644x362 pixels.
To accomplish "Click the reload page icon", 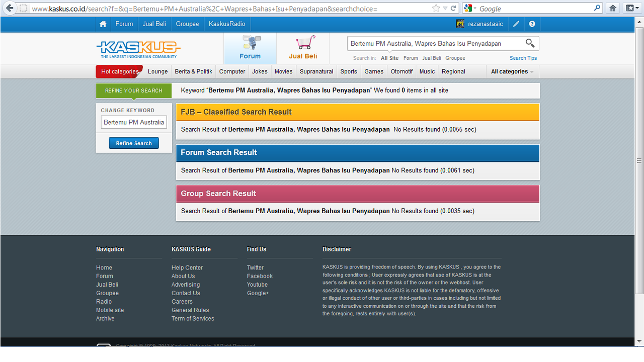I will [453, 9].
